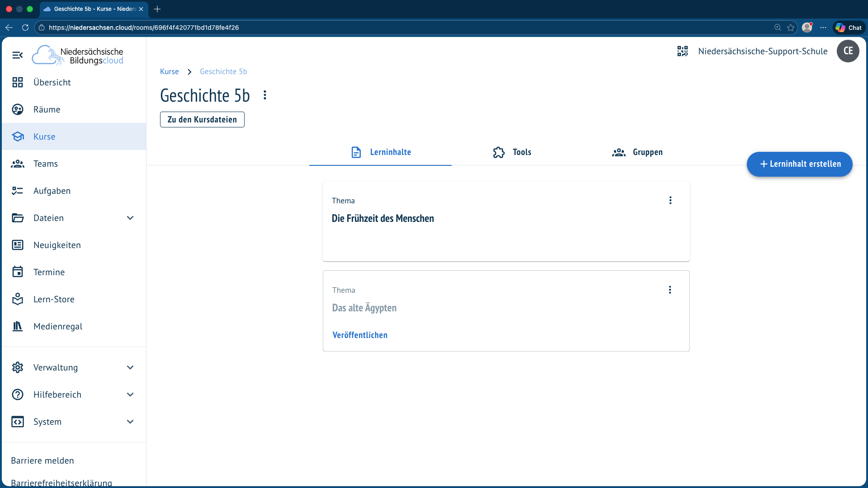
Task: Open course options menu beside Geschichte 5b
Action: (x=265, y=95)
